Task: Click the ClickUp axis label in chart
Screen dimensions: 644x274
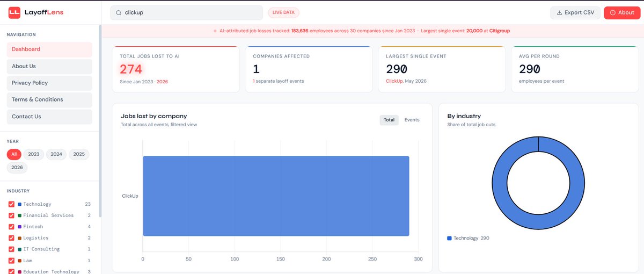Action: [x=130, y=196]
